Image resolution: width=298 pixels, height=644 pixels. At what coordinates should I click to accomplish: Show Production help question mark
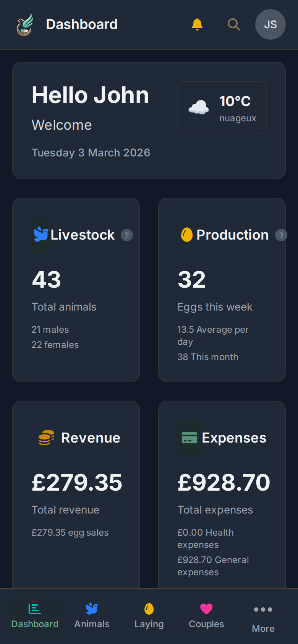click(281, 235)
